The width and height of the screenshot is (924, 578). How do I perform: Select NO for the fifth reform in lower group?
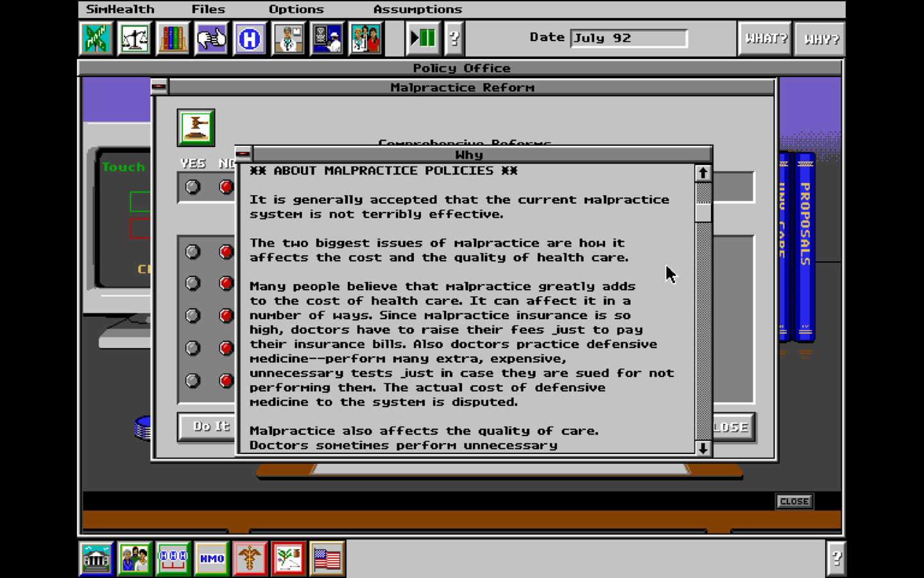[226, 381]
